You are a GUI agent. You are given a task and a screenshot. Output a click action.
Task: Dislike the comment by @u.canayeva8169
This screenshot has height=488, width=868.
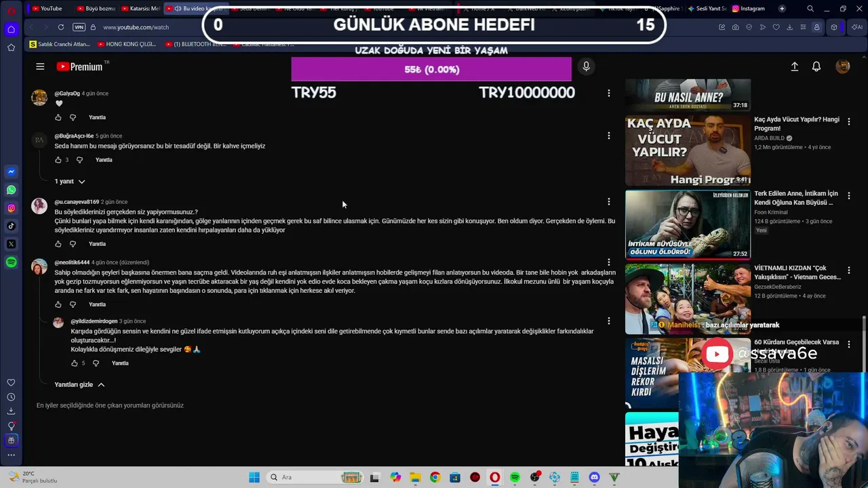[73, 244]
